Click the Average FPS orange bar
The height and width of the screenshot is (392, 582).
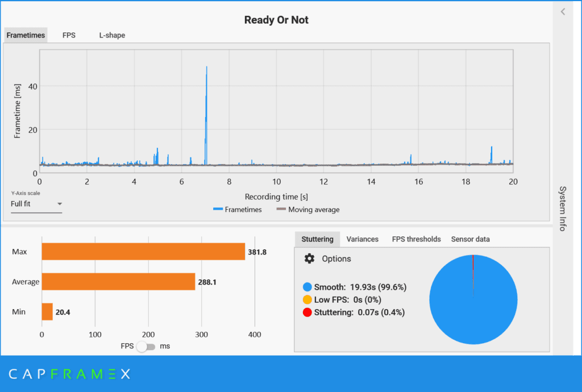coord(118,282)
